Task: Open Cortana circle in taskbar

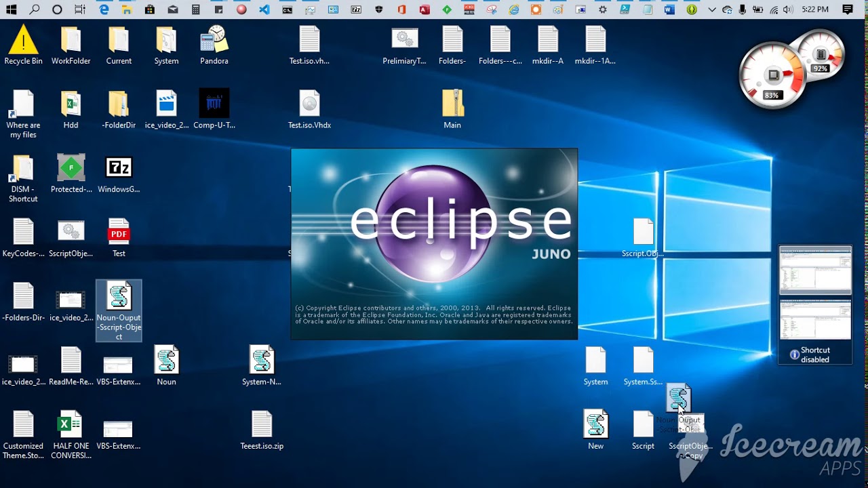Action: tap(58, 9)
